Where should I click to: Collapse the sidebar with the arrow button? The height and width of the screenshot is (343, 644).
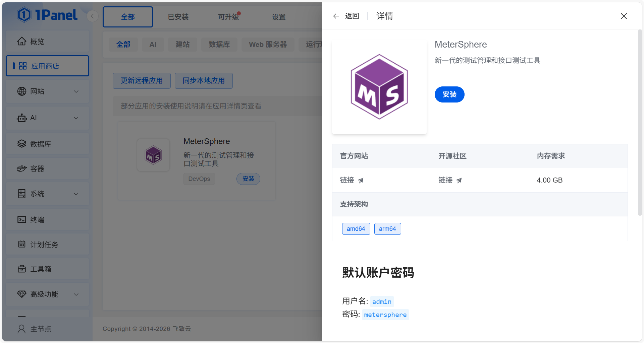[92, 16]
